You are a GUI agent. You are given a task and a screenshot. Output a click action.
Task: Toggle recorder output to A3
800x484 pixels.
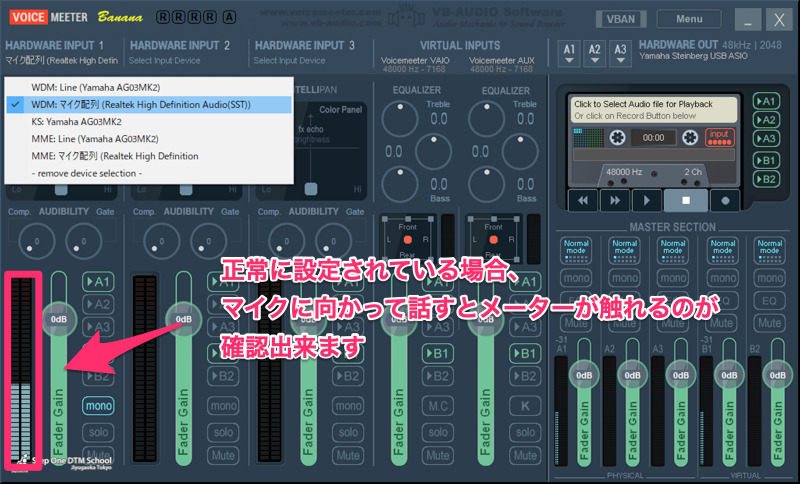[766, 139]
